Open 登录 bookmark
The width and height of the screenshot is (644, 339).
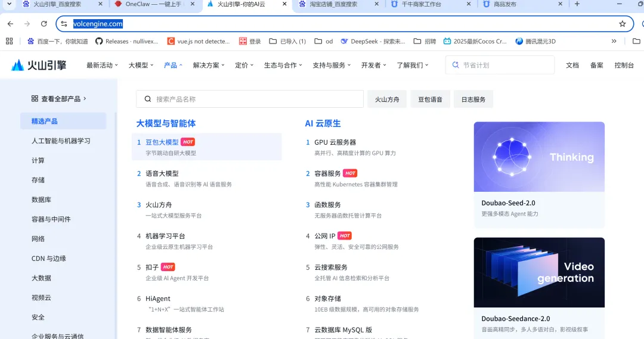point(250,42)
